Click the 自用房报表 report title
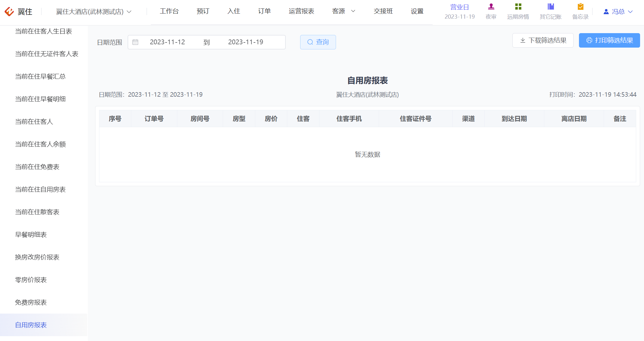Image resolution: width=644 pixels, height=341 pixels. click(367, 80)
